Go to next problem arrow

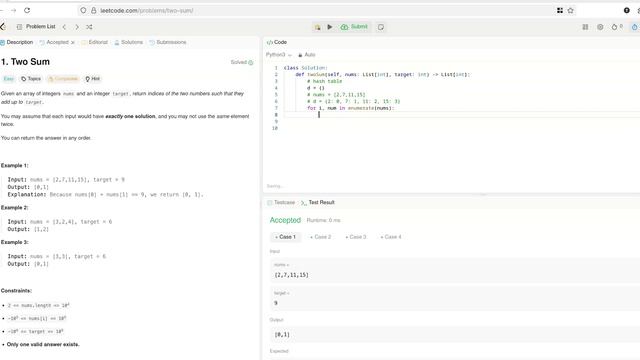[77, 27]
